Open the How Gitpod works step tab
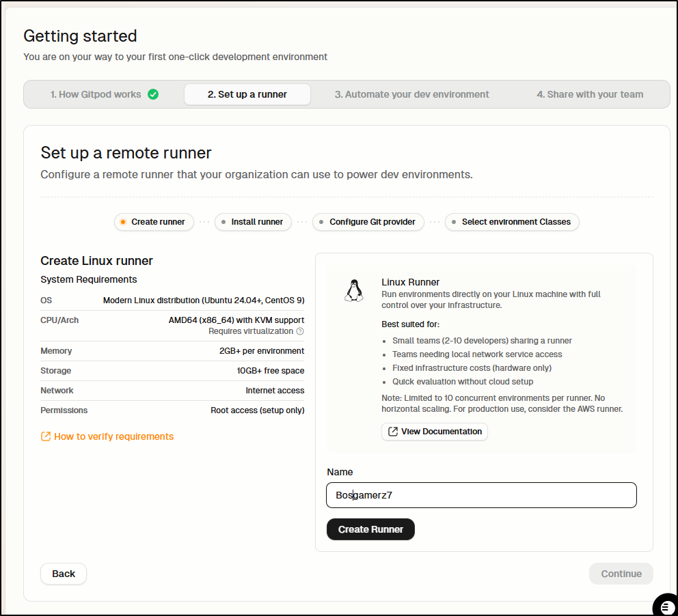Screen dimensions: 678x616 [104, 94]
